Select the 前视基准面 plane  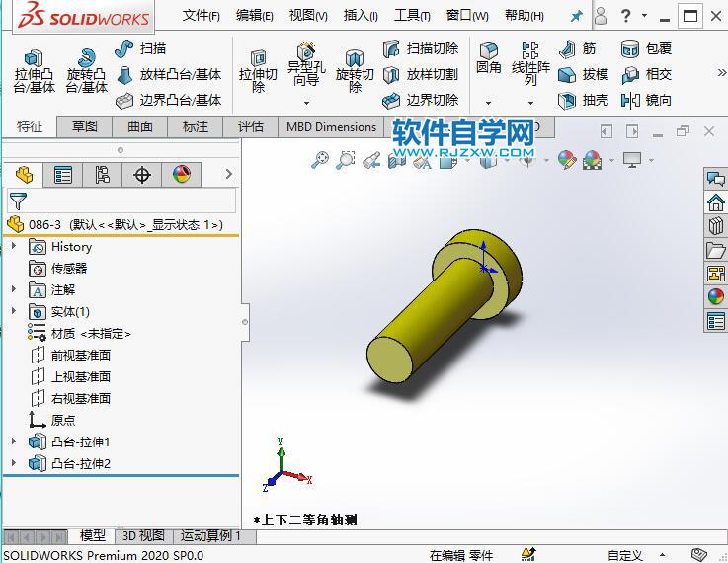click(70, 355)
